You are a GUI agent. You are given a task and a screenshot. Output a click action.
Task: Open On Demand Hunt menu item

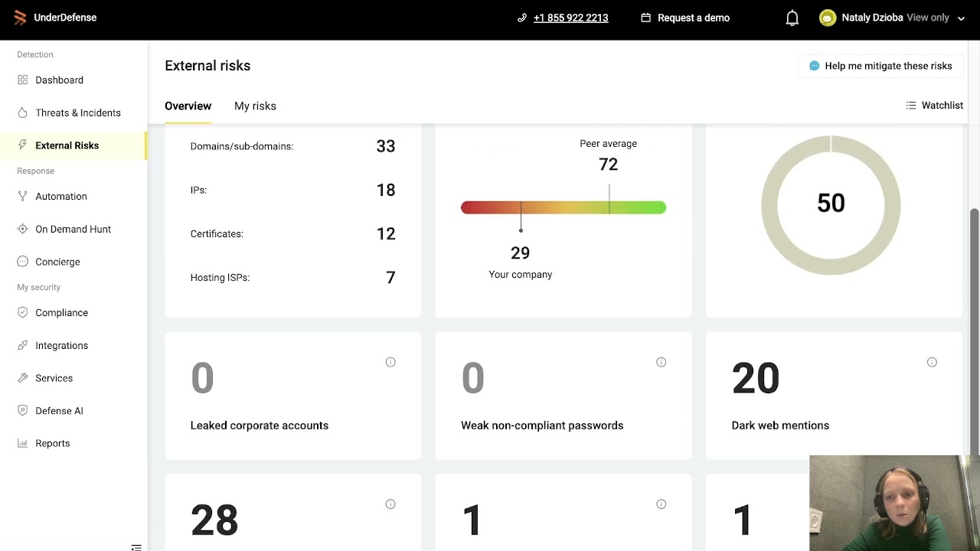(73, 229)
